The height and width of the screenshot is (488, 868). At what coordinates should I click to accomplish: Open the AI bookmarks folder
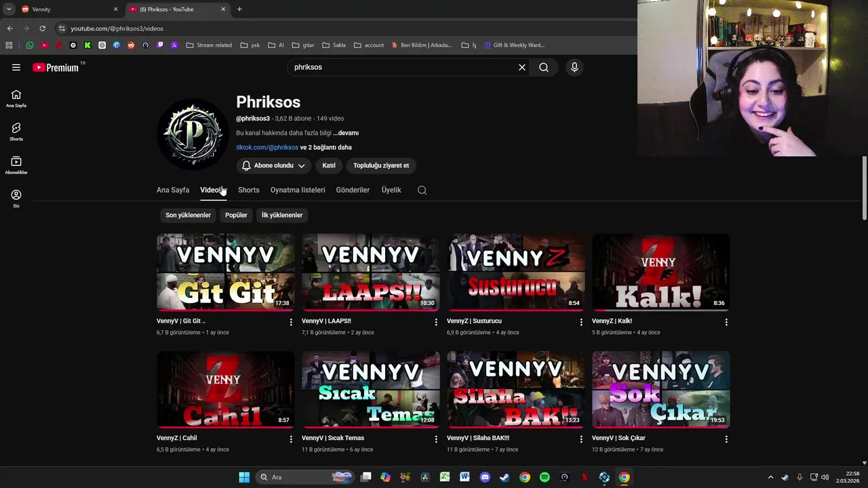[276, 45]
